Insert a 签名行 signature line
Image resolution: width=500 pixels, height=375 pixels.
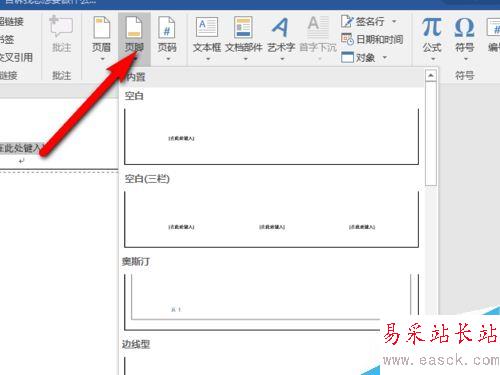pos(363,22)
